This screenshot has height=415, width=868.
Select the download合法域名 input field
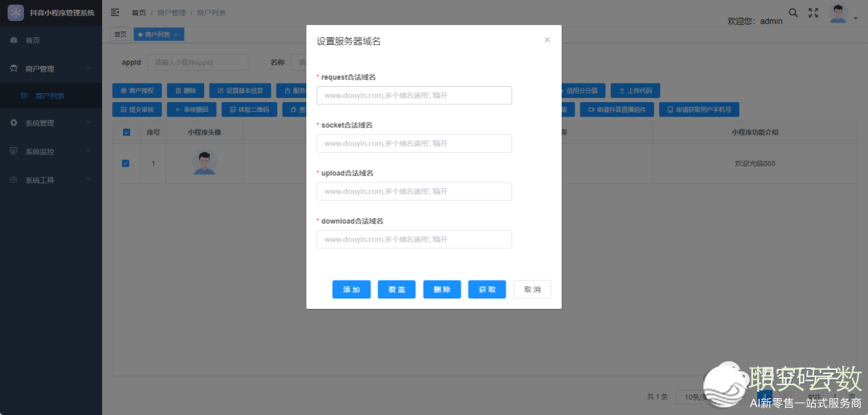[x=414, y=240]
